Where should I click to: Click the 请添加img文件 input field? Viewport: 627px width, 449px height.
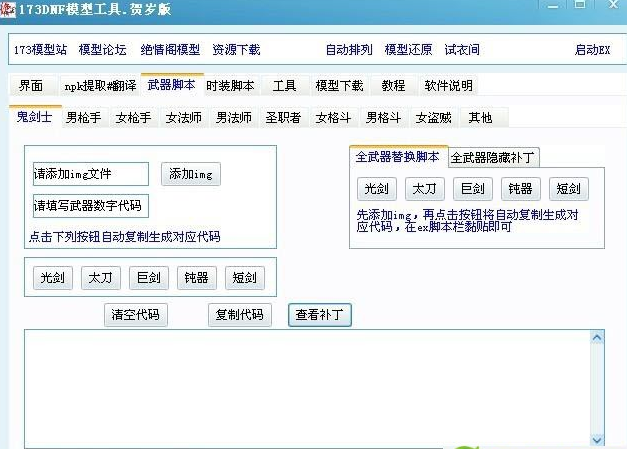point(90,174)
